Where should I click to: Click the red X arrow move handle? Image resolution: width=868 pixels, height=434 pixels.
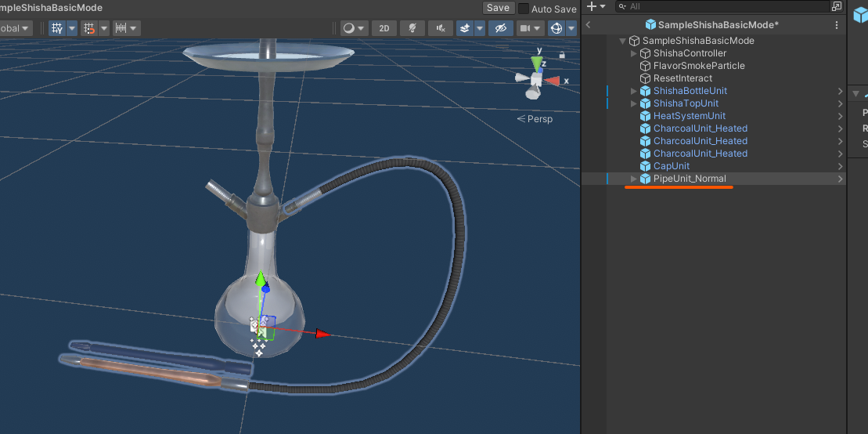coord(322,334)
